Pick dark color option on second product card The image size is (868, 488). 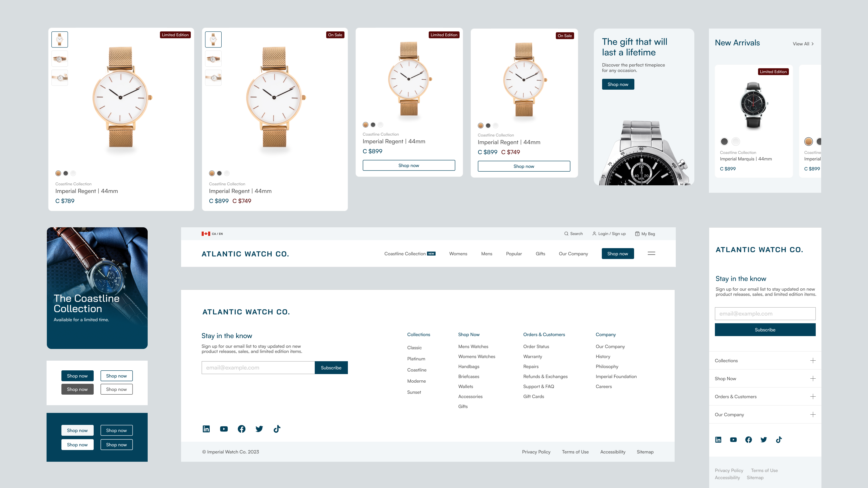[219, 173]
